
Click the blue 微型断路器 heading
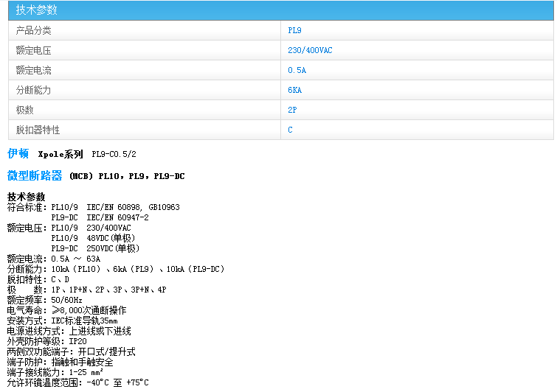coord(35,176)
